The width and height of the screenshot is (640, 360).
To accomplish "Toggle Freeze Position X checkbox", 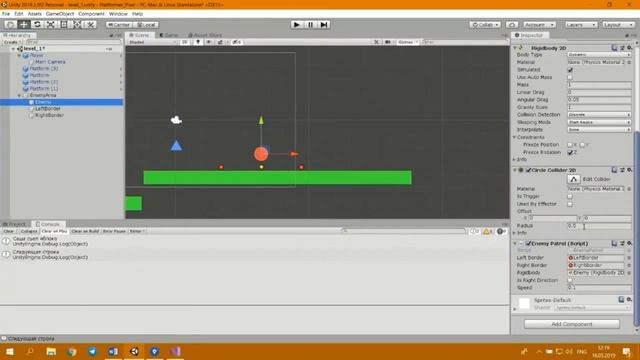I will [570, 145].
